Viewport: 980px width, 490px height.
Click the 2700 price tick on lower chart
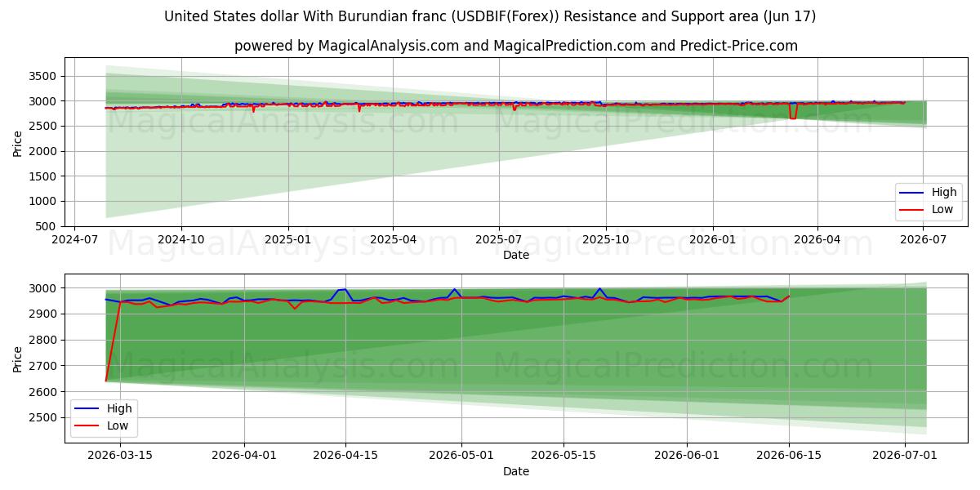pyautogui.click(x=43, y=366)
